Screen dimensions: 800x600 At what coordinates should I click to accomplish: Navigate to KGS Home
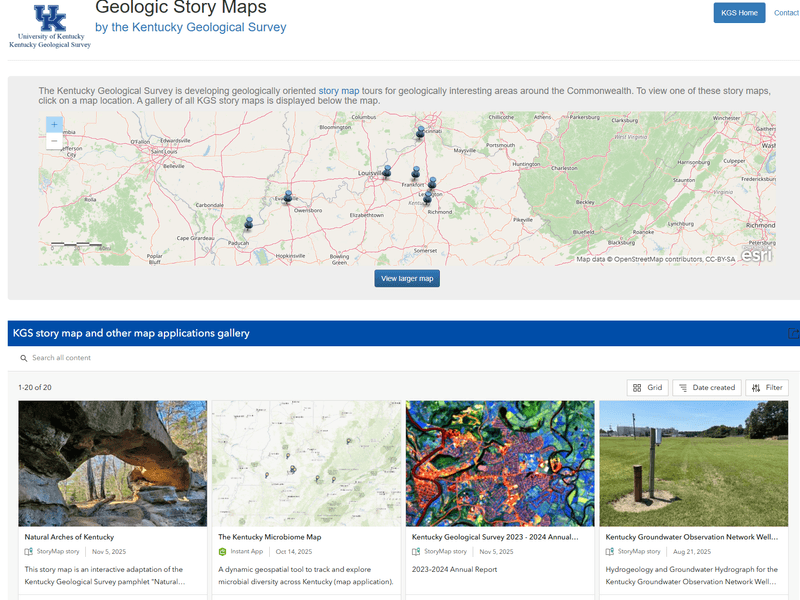tap(738, 13)
